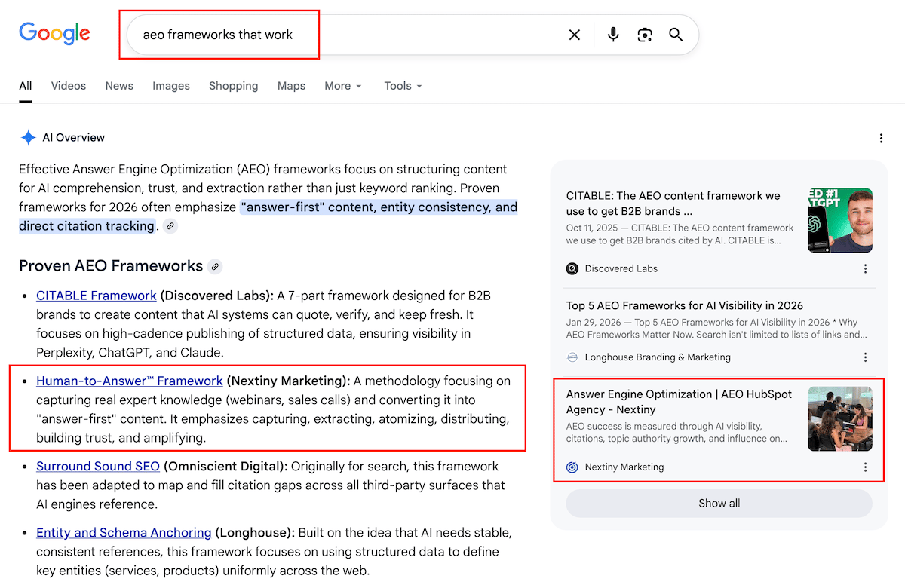905x588 pixels.
Task: Click the AI Overview label text
Action: coord(74,138)
